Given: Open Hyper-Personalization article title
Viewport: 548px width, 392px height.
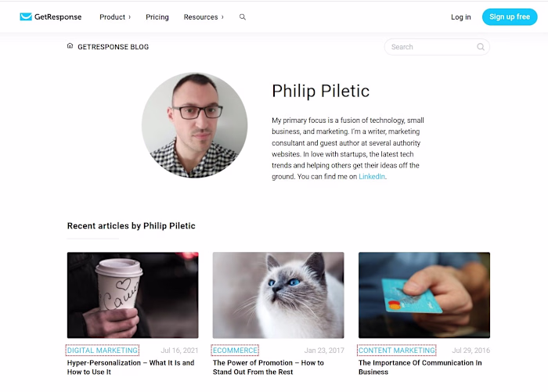Looking at the screenshot, I should click(131, 367).
